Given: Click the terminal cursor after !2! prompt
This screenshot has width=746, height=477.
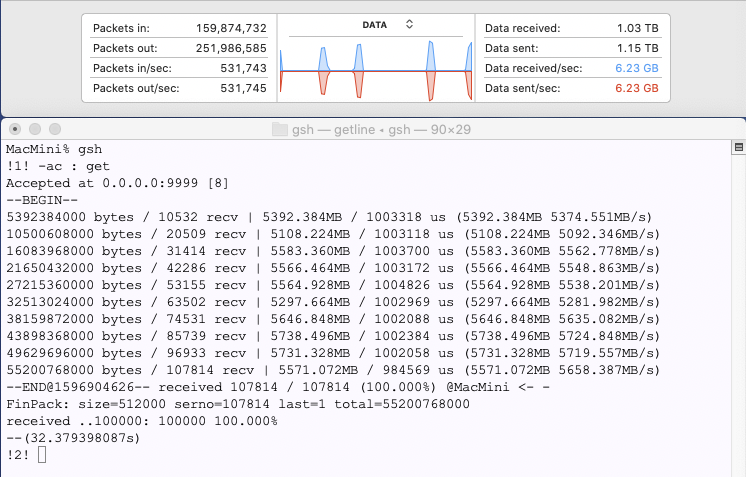Looking at the screenshot, I should coord(41,455).
